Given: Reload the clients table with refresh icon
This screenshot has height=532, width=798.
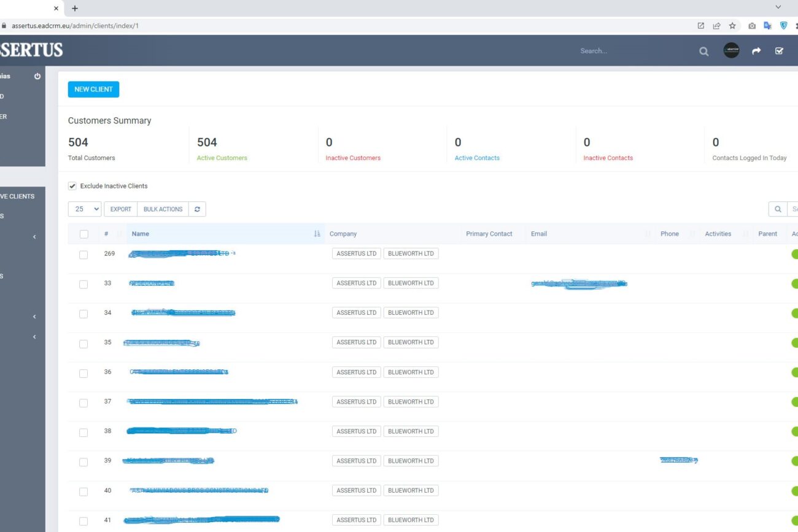Looking at the screenshot, I should click(197, 209).
